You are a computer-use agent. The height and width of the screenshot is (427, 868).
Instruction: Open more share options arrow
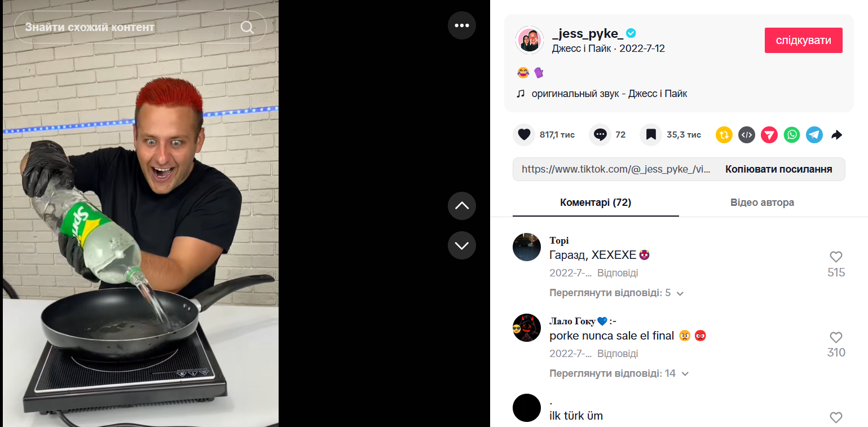837,135
